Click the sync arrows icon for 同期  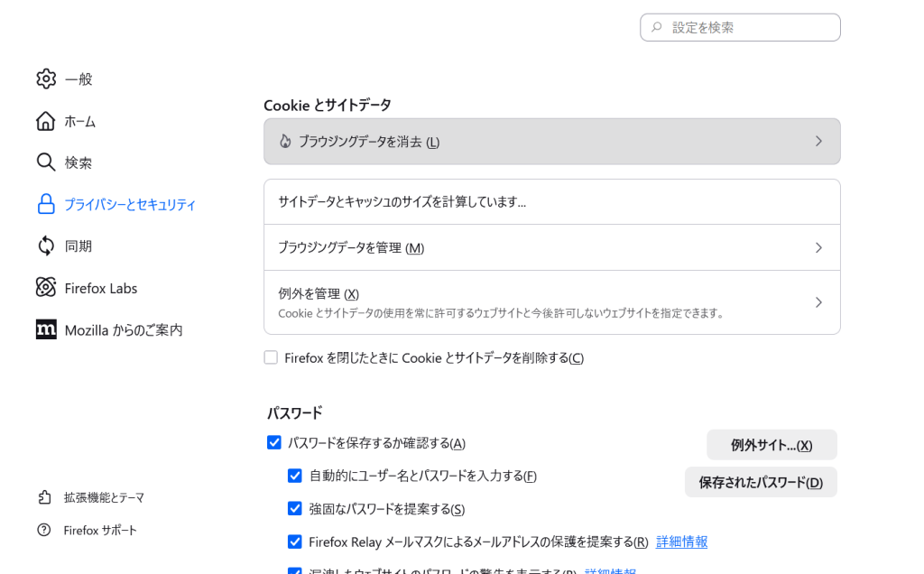[46, 245]
